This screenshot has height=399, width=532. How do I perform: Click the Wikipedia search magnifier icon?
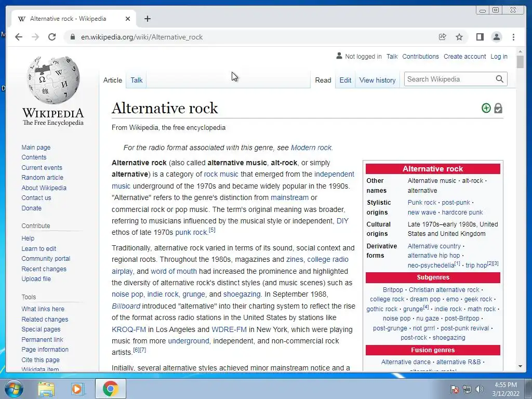499,79
